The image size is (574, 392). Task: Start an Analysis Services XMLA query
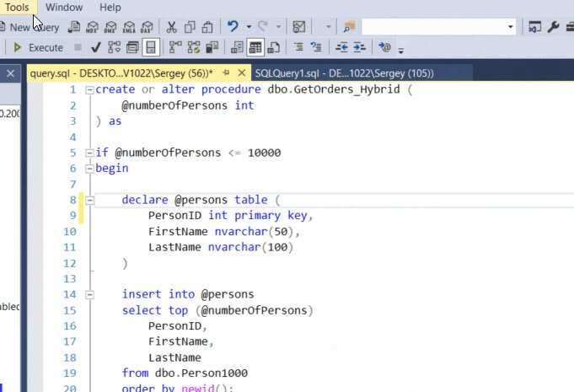point(128,27)
